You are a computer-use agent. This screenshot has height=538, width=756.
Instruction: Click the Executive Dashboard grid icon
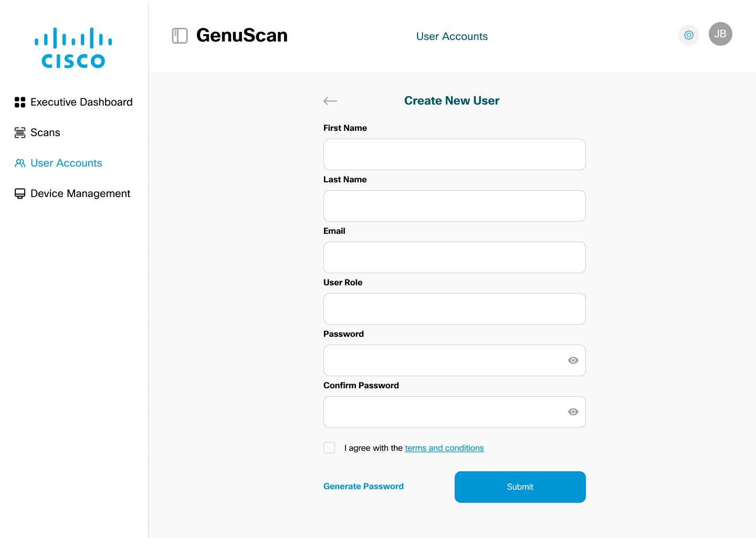pyautogui.click(x=20, y=102)
